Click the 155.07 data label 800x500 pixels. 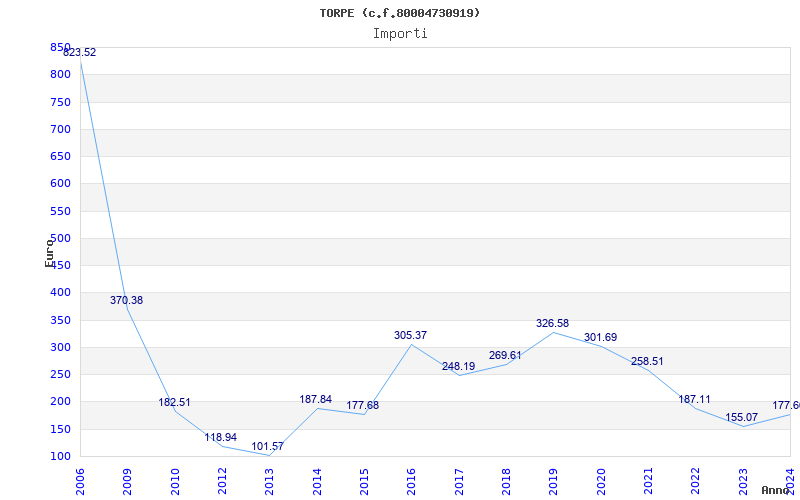tap(741, 418)
